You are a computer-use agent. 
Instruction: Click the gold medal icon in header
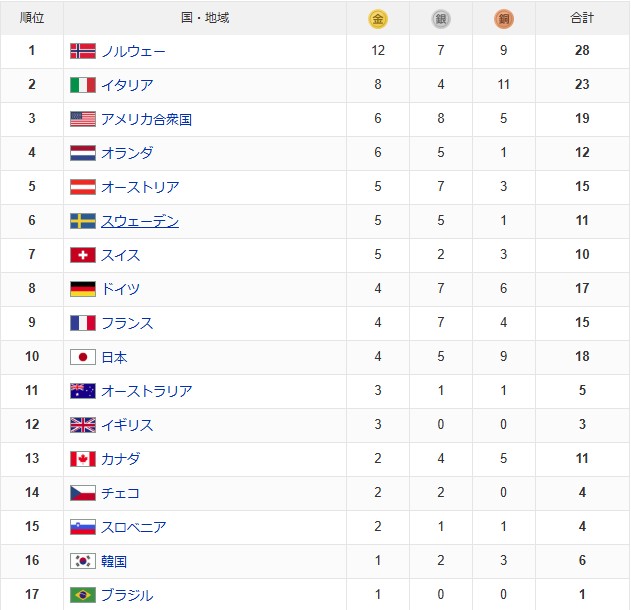(377, 18)
